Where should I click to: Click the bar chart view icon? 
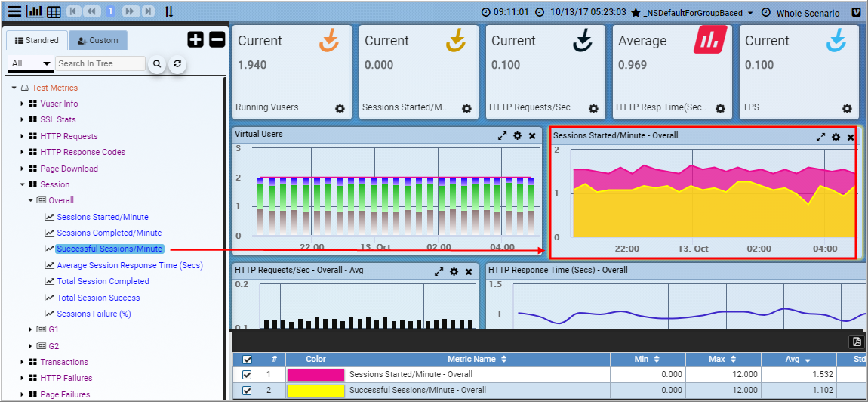[35, 11]
